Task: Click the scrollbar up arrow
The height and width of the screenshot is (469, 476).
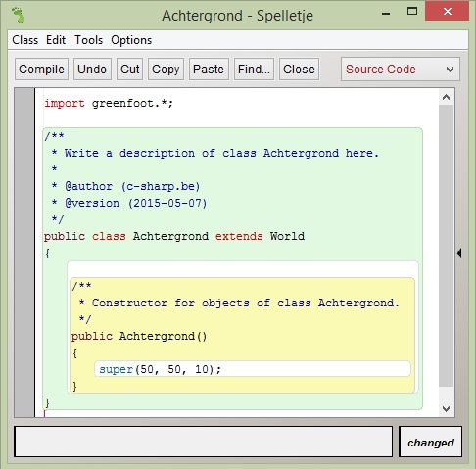Action: tap(446, 97)
